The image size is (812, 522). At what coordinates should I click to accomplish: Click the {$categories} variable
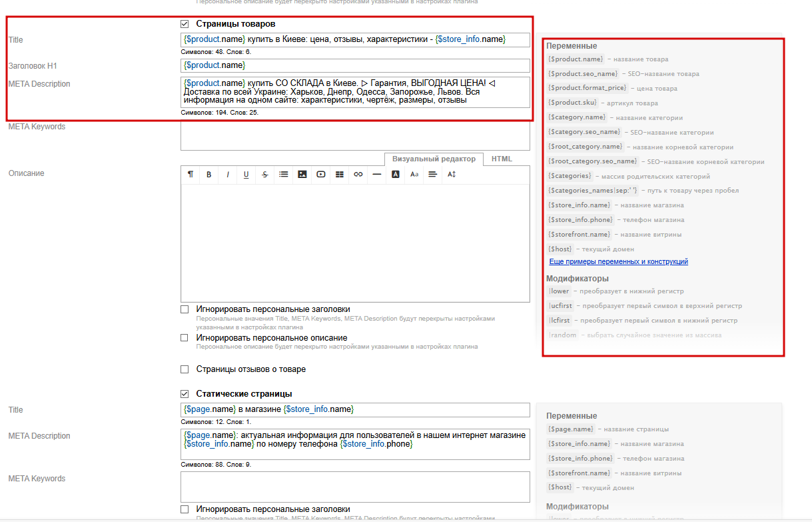(x=570, y=176)
